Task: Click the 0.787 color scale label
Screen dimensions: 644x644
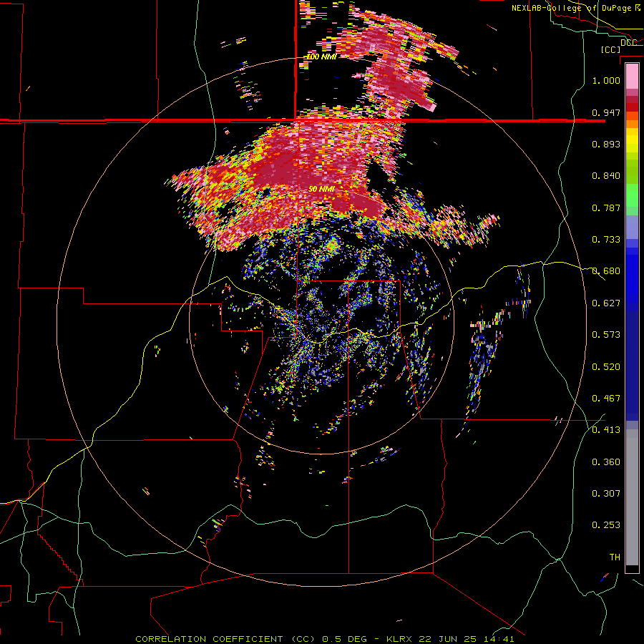Action: [606, 208]
